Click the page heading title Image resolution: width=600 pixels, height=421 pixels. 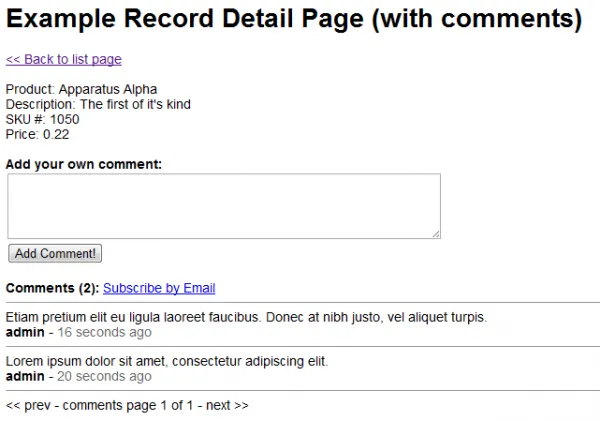pos(294,20)
